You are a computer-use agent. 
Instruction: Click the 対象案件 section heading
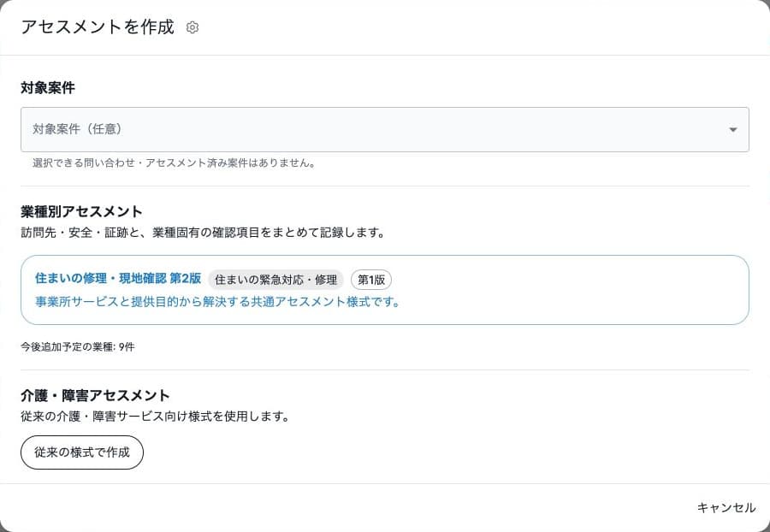48,88
